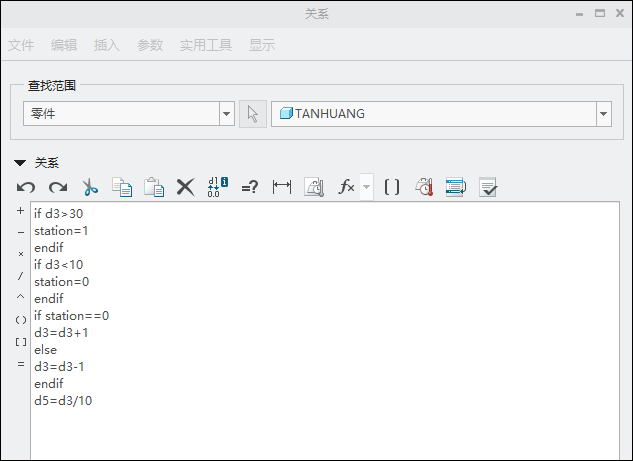The image size is (633, 461).
Task: Insert square brackets operator
Action: point(21,342)
